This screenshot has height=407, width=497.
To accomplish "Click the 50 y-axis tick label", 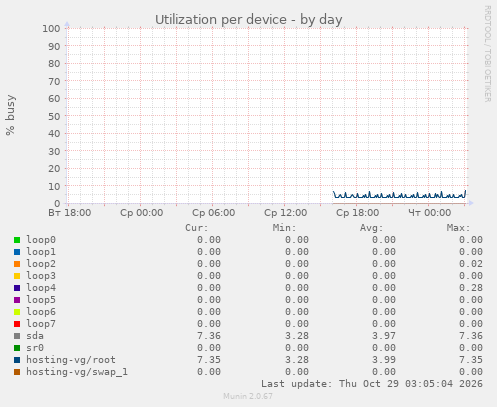I will point(54,116).
